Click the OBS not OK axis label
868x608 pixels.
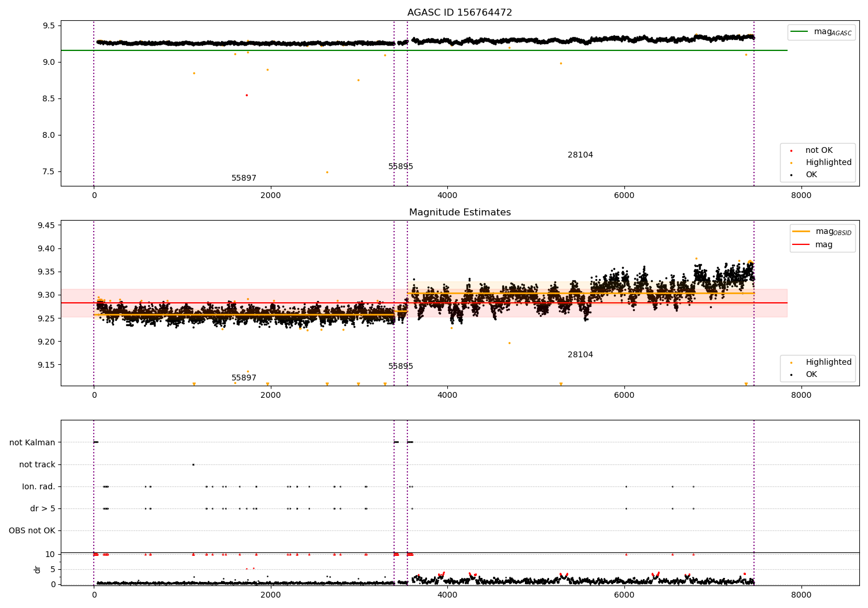(32, 531)
